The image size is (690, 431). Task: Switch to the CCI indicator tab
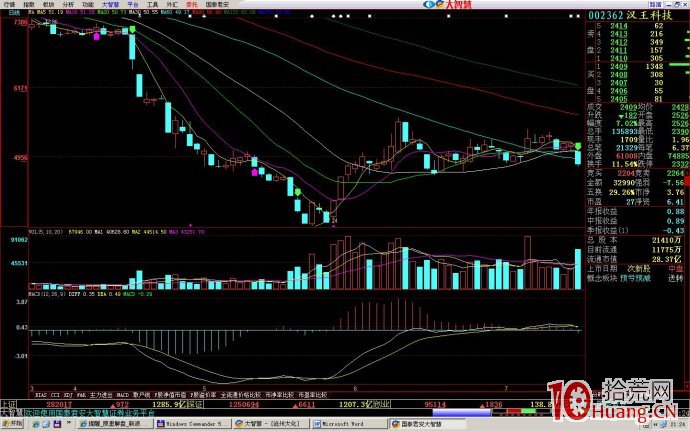[x=55, y=395]
